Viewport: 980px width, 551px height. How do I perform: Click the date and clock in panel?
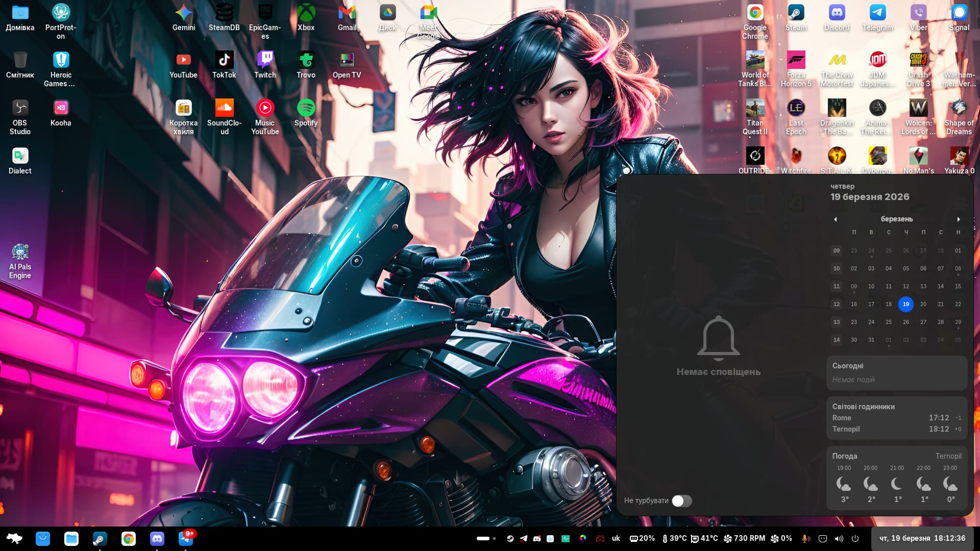point(922,539)
